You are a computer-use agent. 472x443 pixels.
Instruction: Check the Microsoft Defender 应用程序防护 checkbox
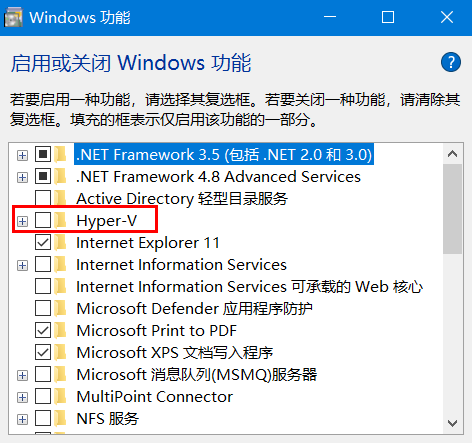[x=43, y=308]
